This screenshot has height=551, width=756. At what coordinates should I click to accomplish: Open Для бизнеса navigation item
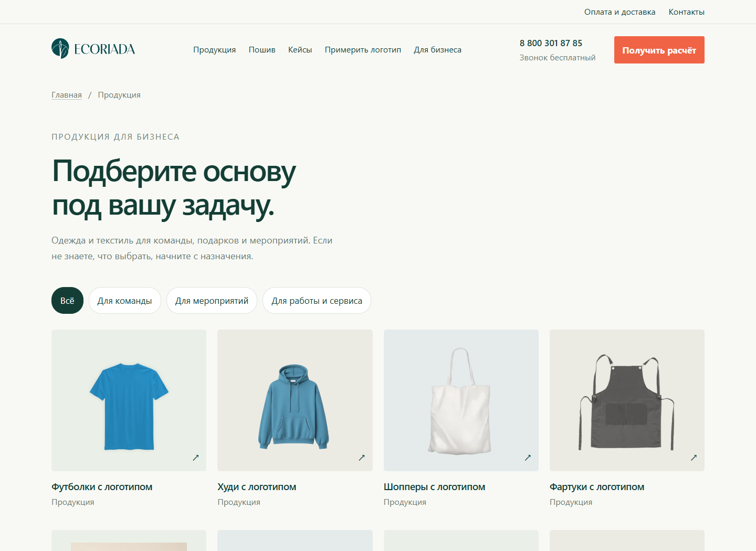click(x=437, y=50)
